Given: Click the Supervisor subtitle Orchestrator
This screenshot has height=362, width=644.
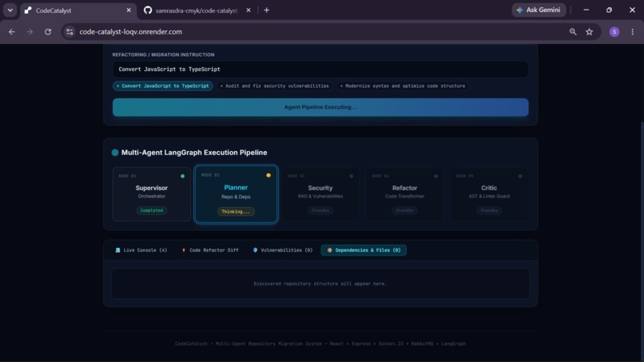Looking at the screenshot, I should point(152,197).
